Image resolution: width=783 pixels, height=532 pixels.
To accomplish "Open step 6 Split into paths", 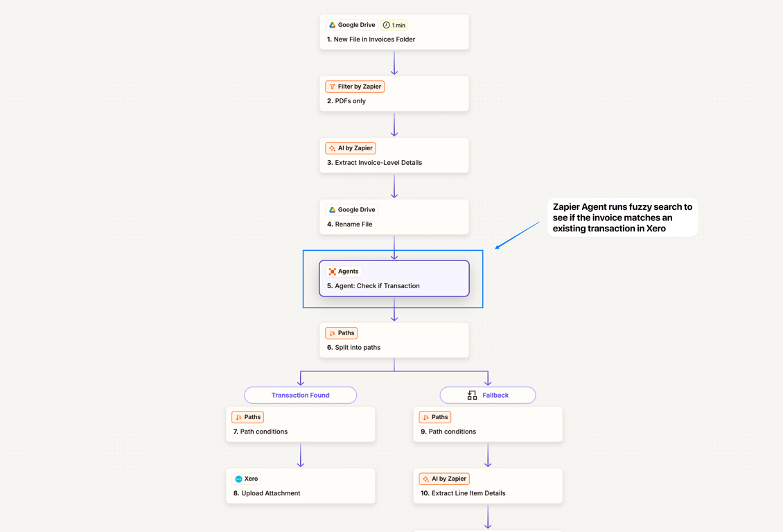I will pos(394,340).
